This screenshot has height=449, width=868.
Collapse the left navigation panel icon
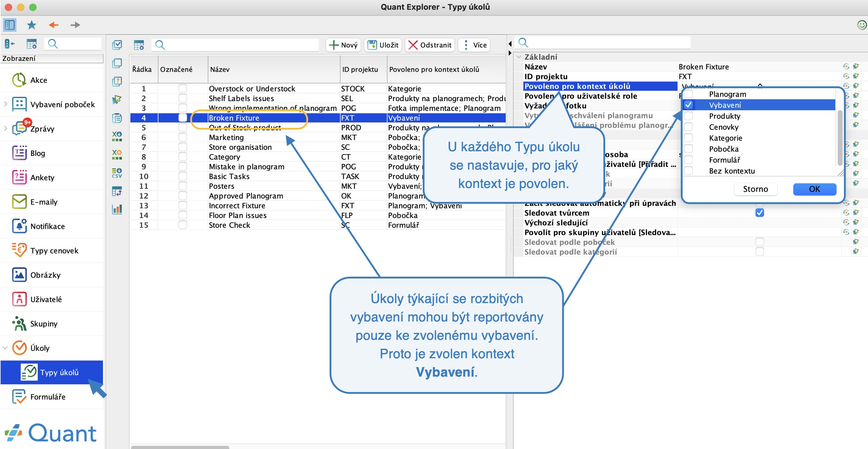tap(10, 44)
